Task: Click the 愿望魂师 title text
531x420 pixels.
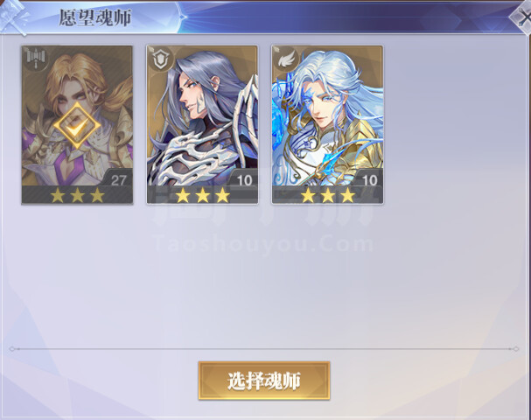Action: [x=95, y=17]
